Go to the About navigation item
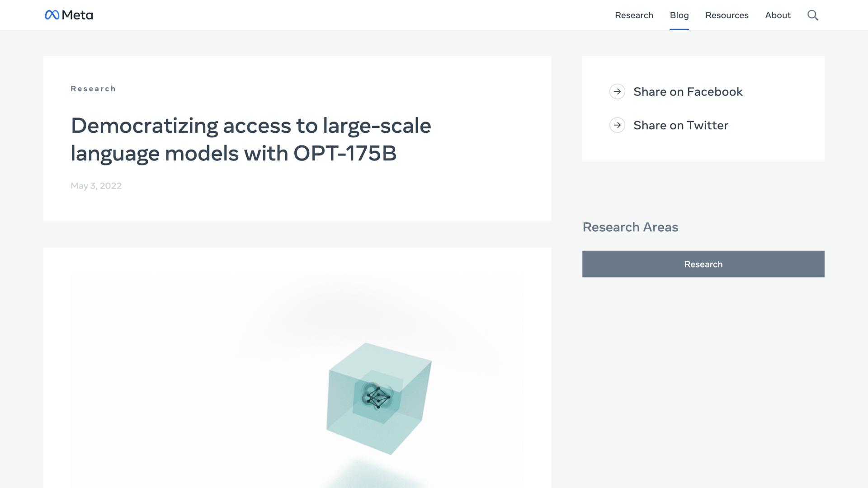The height and width of the screenshot is (488, 868). point(778,15)
